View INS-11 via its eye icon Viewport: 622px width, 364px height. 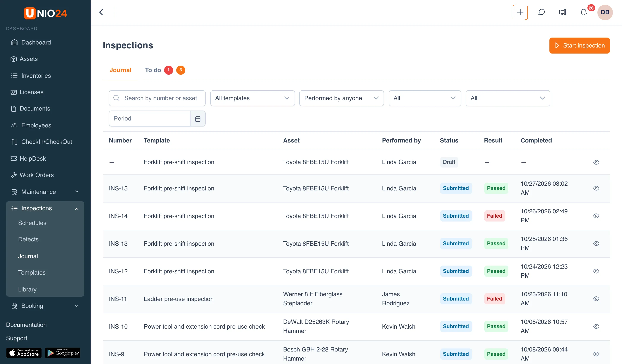(596, 299)
